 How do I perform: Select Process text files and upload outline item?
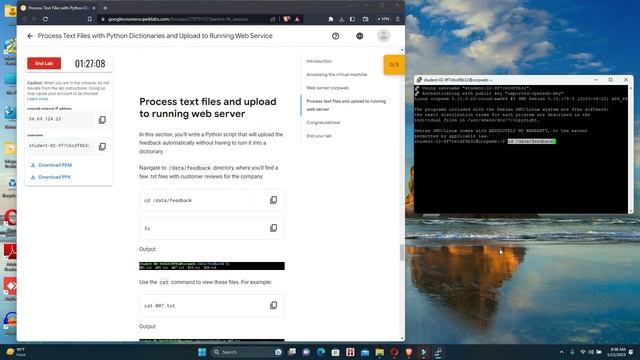coord(346,105)
